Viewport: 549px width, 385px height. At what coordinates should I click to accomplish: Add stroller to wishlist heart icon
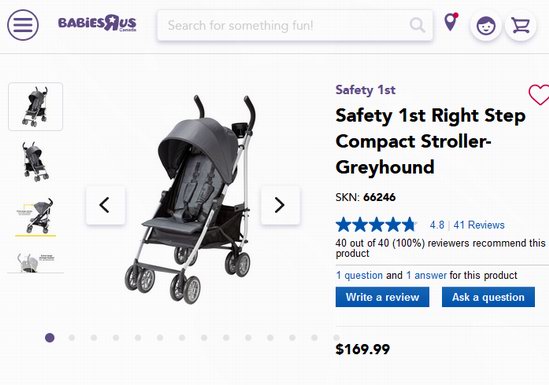tap(539, 94)
